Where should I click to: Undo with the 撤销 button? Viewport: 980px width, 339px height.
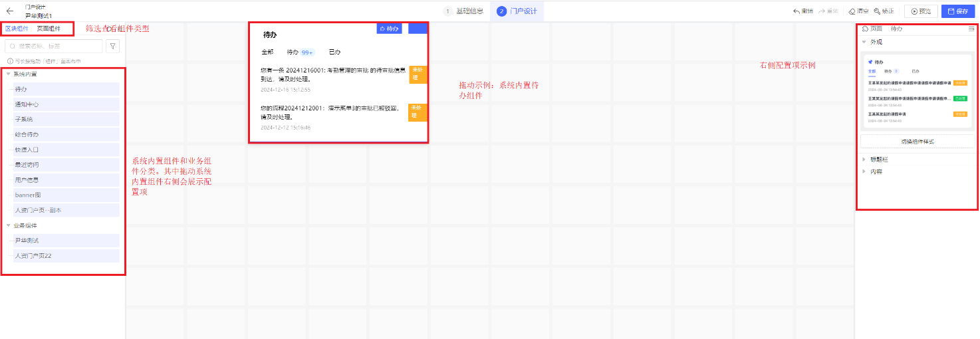[x=803, y=11]
